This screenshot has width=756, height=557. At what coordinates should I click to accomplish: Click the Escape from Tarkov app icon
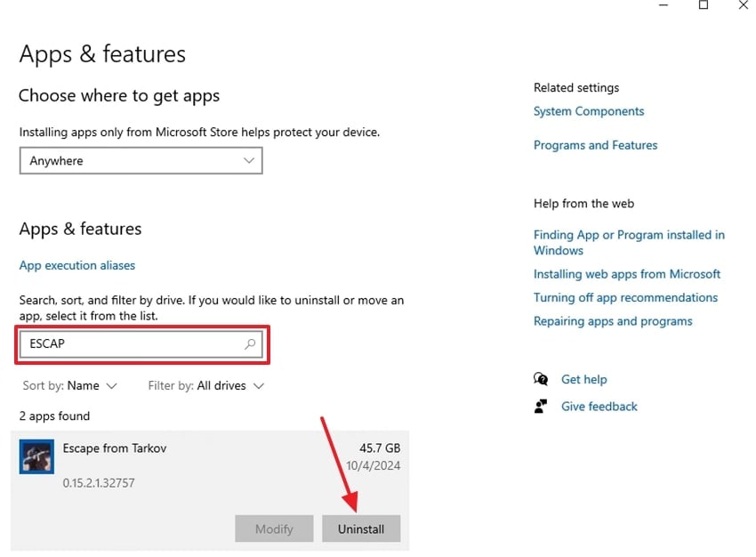pyautogui.click(x=36, y=457)
